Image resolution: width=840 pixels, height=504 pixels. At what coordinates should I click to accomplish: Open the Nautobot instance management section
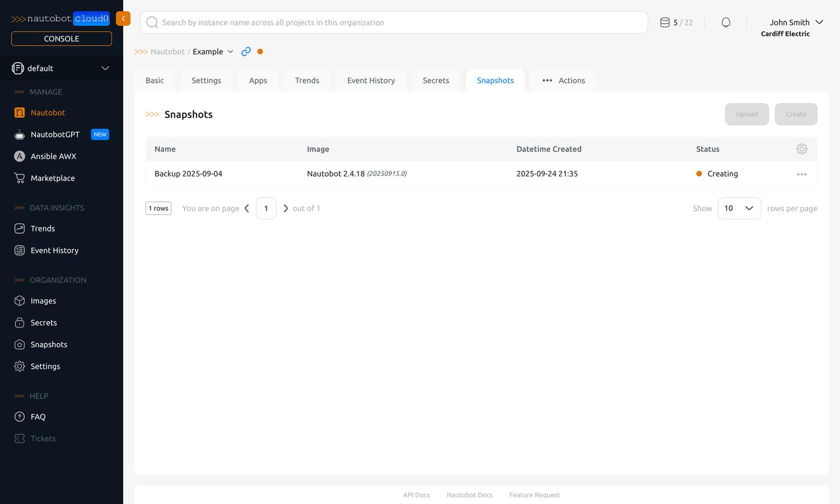[48, 113]
